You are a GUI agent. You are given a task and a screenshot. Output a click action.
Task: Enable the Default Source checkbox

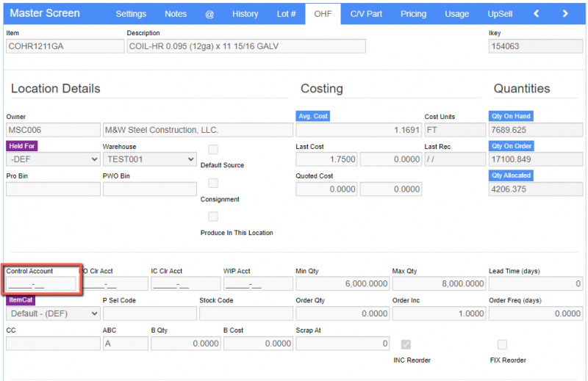(x=213, y=150)
